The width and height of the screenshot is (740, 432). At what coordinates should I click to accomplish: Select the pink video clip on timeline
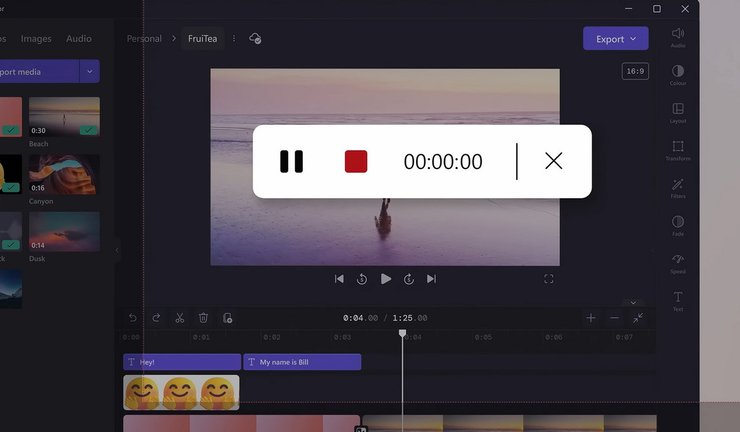(x=241, y=424)
